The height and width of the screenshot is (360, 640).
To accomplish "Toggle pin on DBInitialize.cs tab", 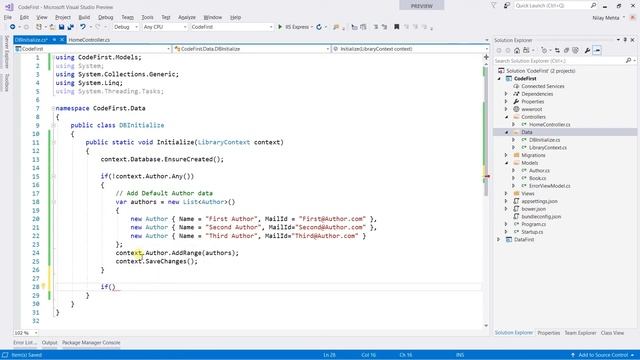I will click(x=54, y=40).
